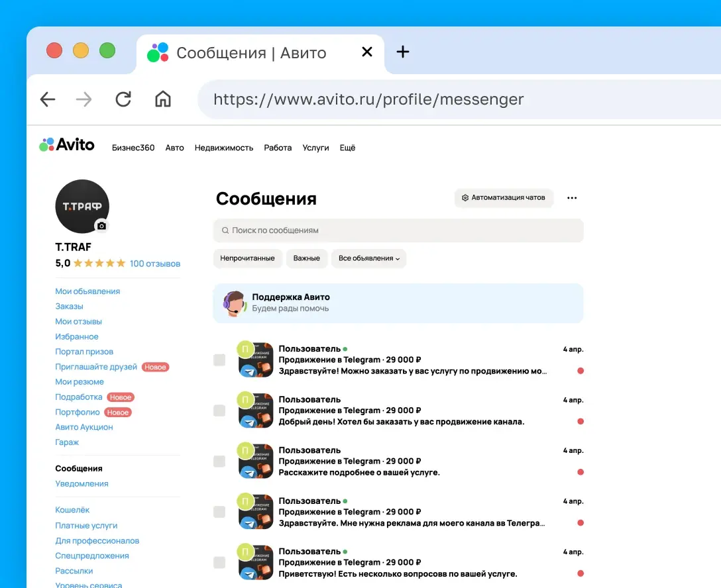Open Бизнес360 in top navigation
The height and width of the screenshot is (588, 721).
coord(133,148)
